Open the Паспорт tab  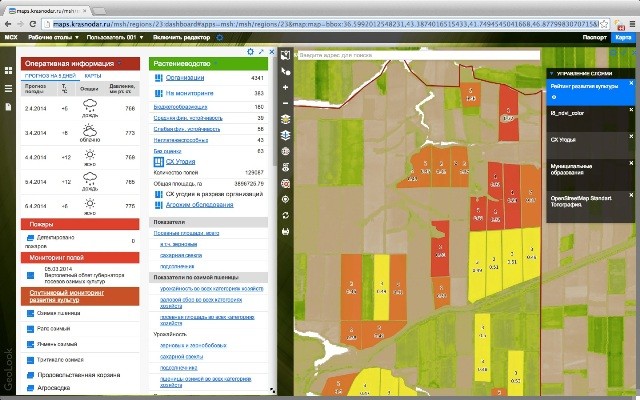[x=595, y=38]
